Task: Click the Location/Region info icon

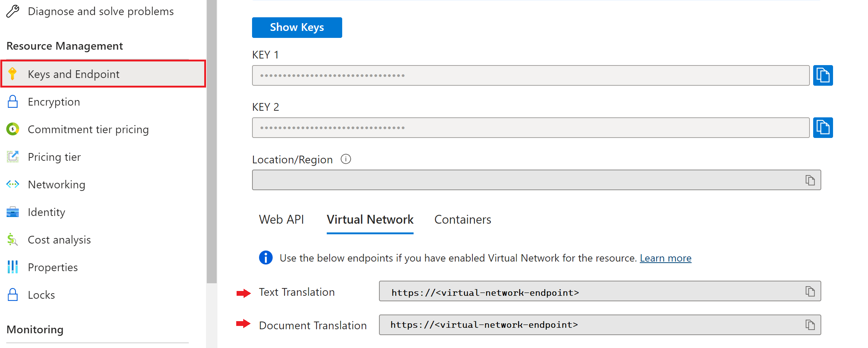Action: (346, 159)
